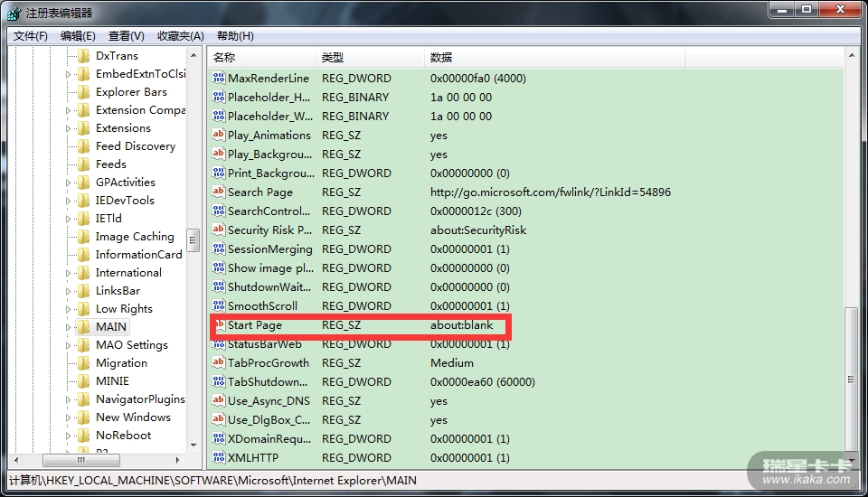Screen dimensions: 868x497
Task: Select the Image Caching key
Action: point(135,237)
